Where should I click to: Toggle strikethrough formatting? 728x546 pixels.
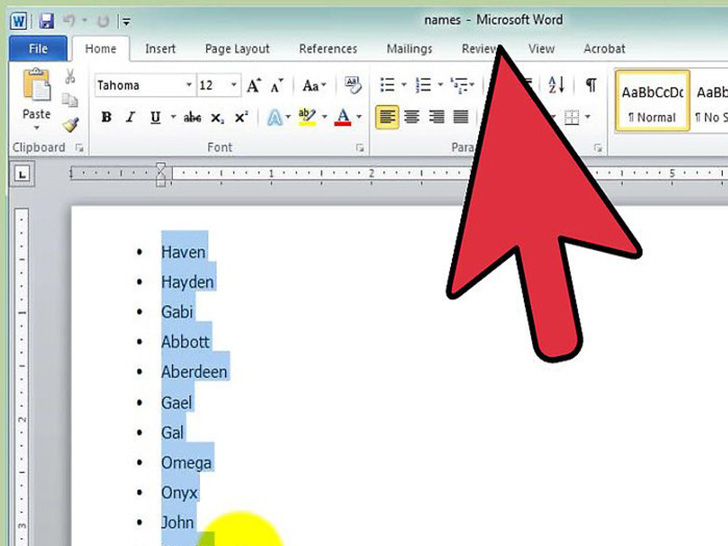pyautogui.click(x=192, y=117)
